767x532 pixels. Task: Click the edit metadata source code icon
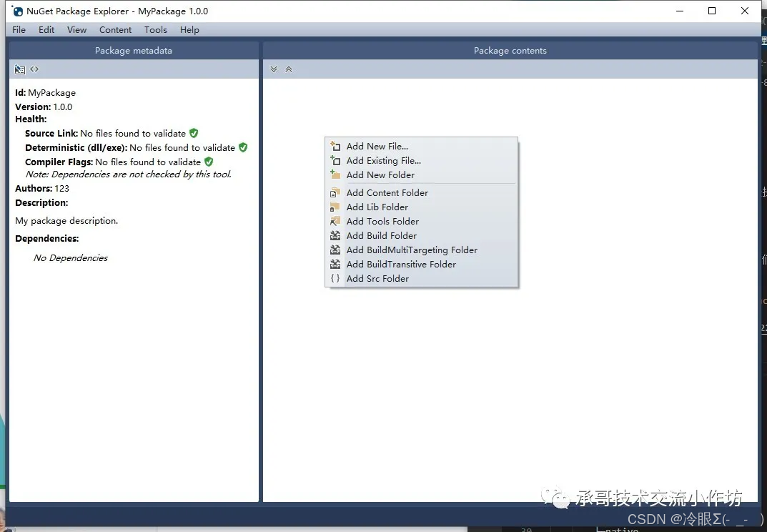point(34,69)
